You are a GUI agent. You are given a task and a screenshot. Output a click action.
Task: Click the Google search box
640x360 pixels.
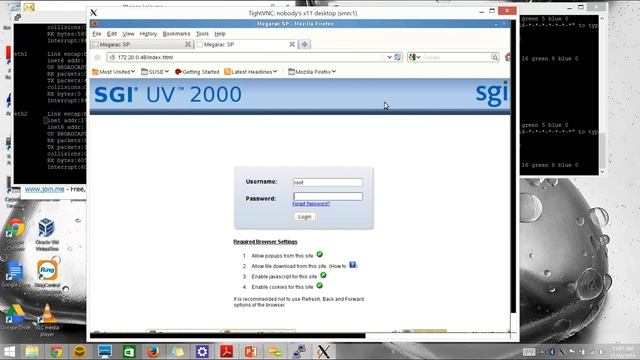(x=456, y=58)
